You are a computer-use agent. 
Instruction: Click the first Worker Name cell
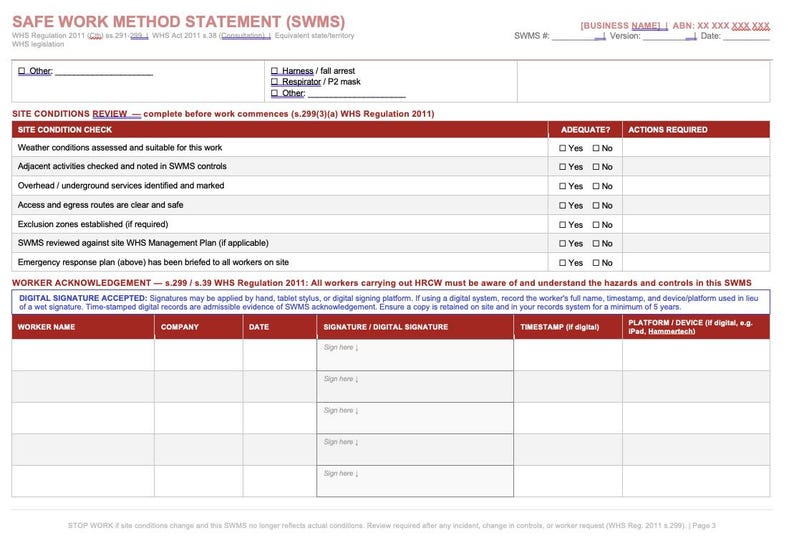coord(83,355)
